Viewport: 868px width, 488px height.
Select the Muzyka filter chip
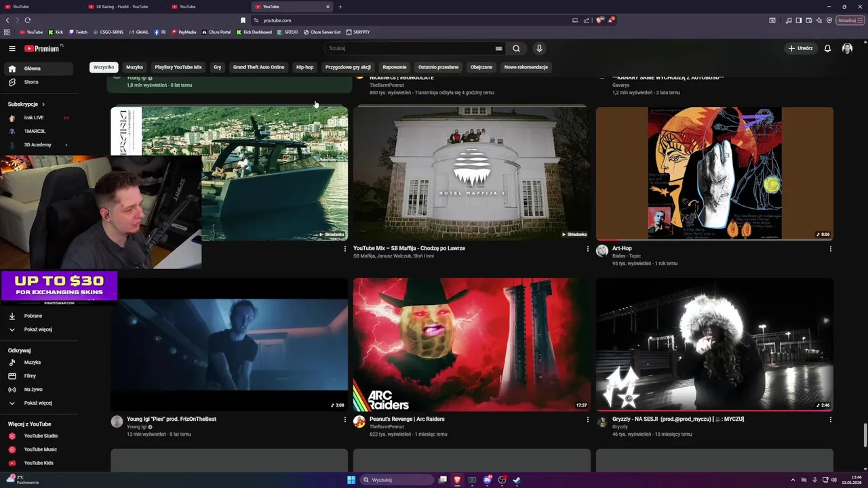tap(134, 67)
